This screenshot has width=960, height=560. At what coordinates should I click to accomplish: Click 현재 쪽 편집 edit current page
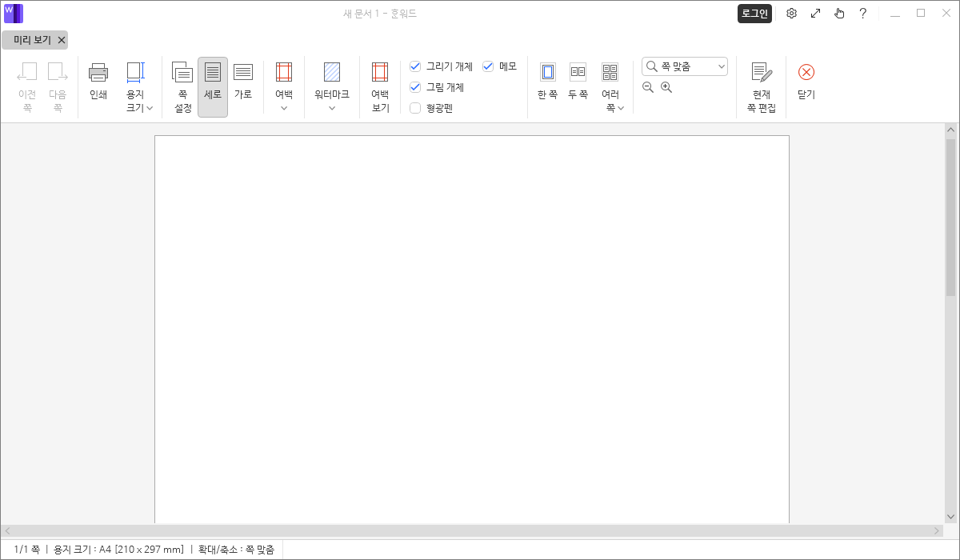(762, 87)
